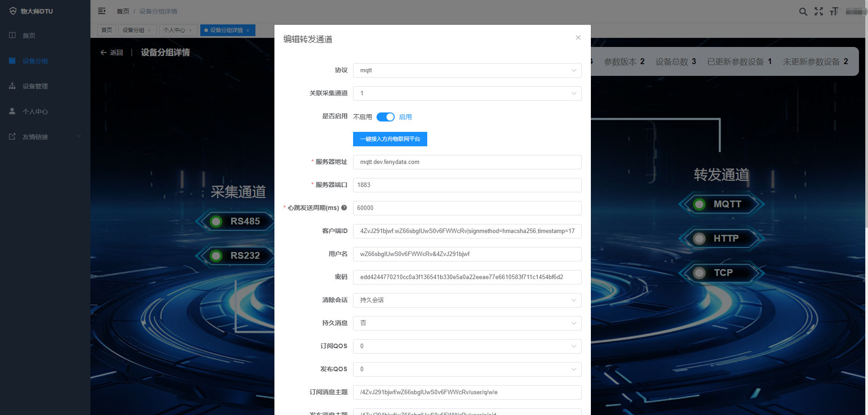Open search via the magnifier icon
This screenshot has width=868, height=415.
[x=803, y=11]
